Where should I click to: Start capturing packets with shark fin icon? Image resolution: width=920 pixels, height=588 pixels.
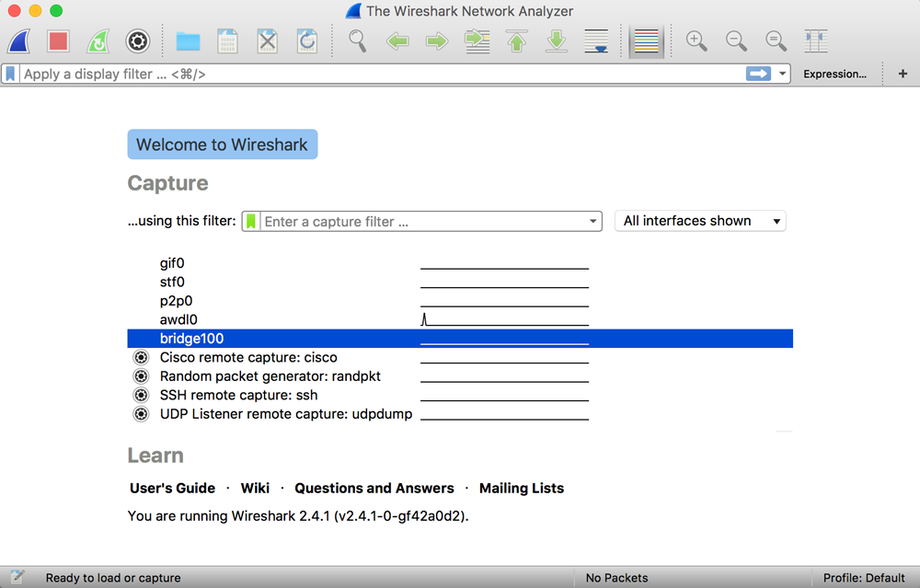[18, 41]
